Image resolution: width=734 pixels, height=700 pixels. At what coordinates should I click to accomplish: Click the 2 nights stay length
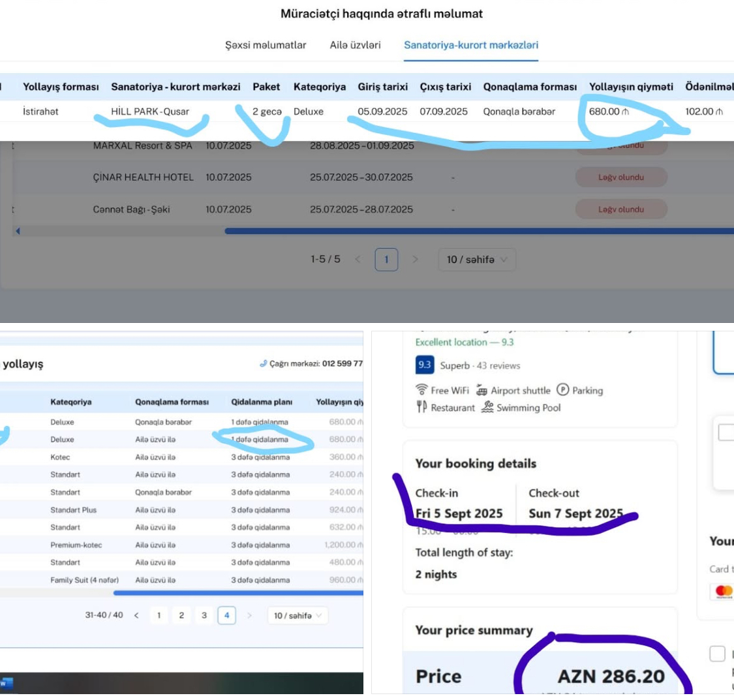pos(436,575)
